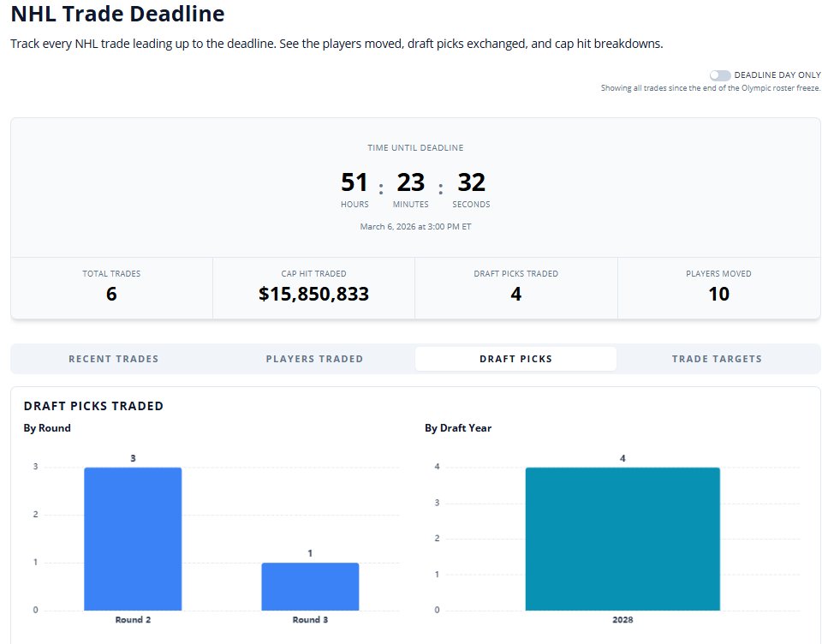Click the By Draft Year chart title

point(458,428)
